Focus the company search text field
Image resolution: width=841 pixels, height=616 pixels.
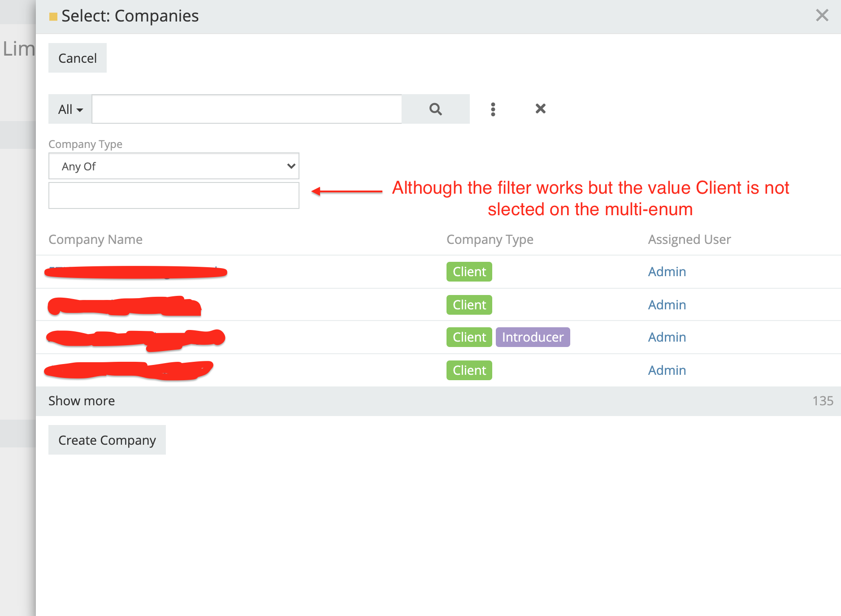pos(247,109)
